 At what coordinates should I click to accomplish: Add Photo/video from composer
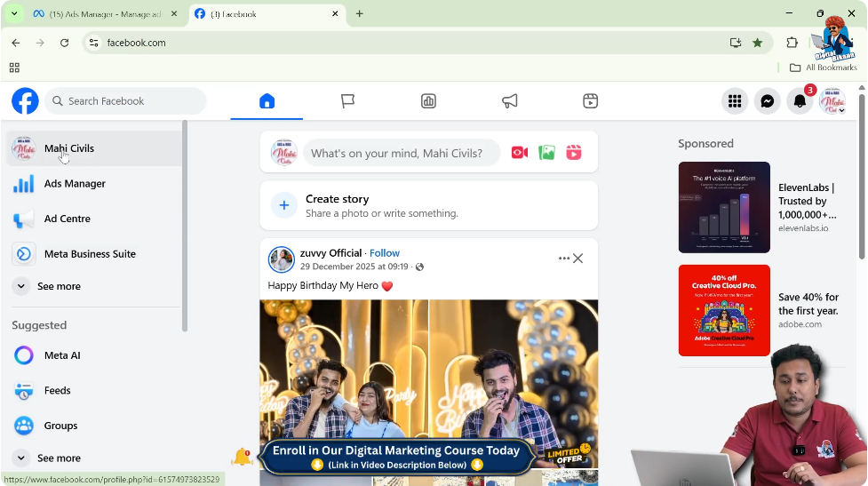coord(546,152)
